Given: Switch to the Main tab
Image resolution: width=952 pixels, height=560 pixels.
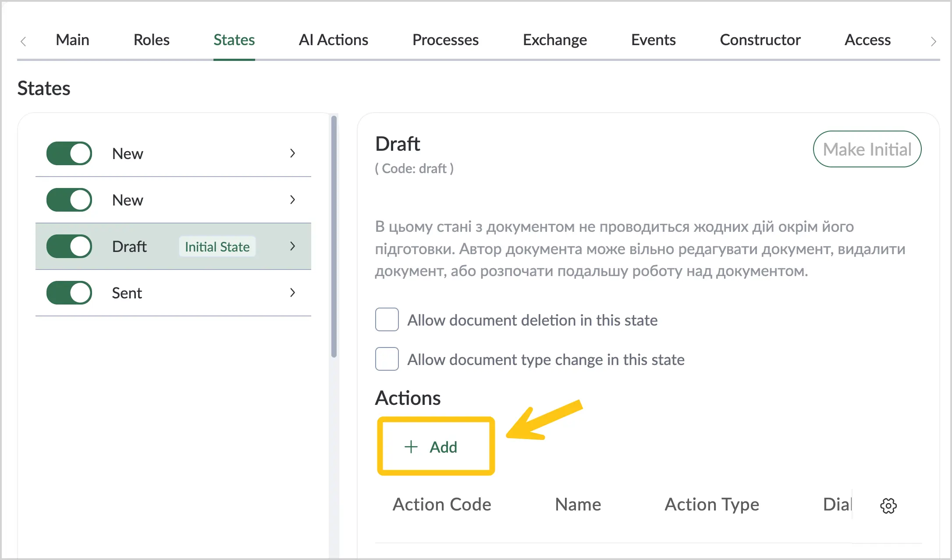Looking at the screenshot, I should coord(72,40).
